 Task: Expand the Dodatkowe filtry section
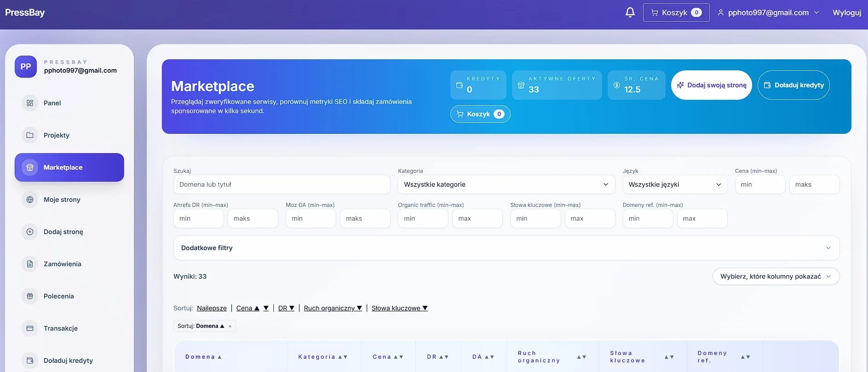click(506, 248)
